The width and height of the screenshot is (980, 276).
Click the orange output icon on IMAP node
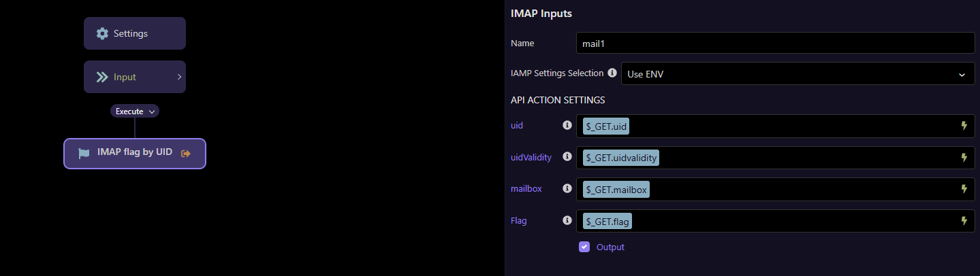click(x=186, y=154)
